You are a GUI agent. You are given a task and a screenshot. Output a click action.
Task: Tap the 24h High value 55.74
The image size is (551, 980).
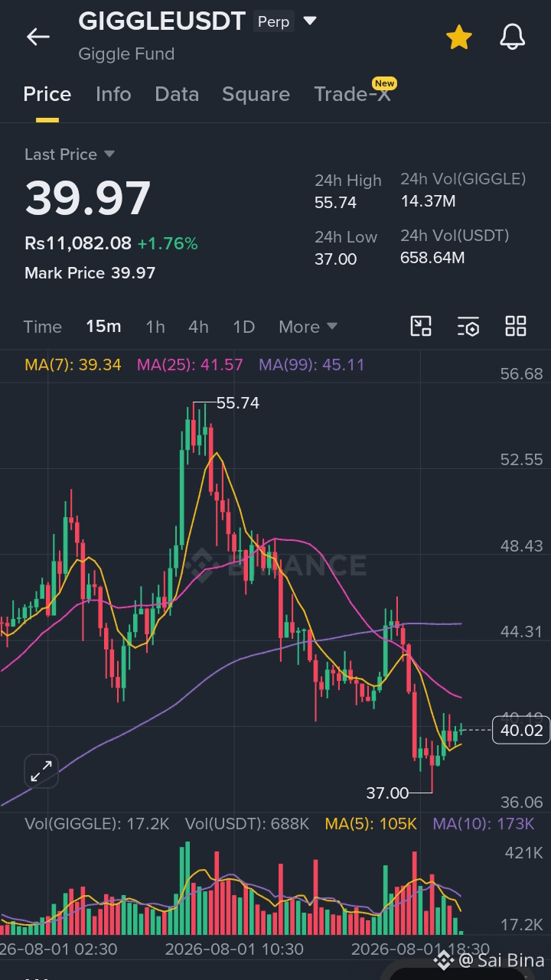335,203
